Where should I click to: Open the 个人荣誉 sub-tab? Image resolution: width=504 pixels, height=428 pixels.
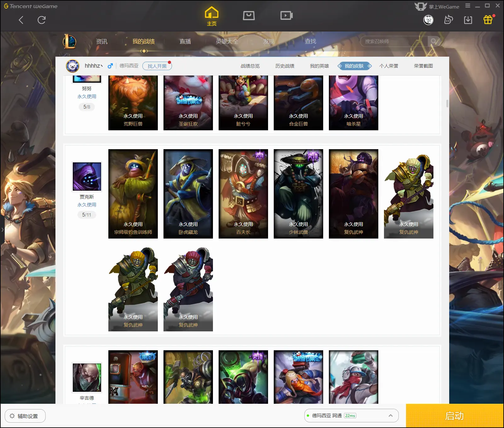point(389,66)
